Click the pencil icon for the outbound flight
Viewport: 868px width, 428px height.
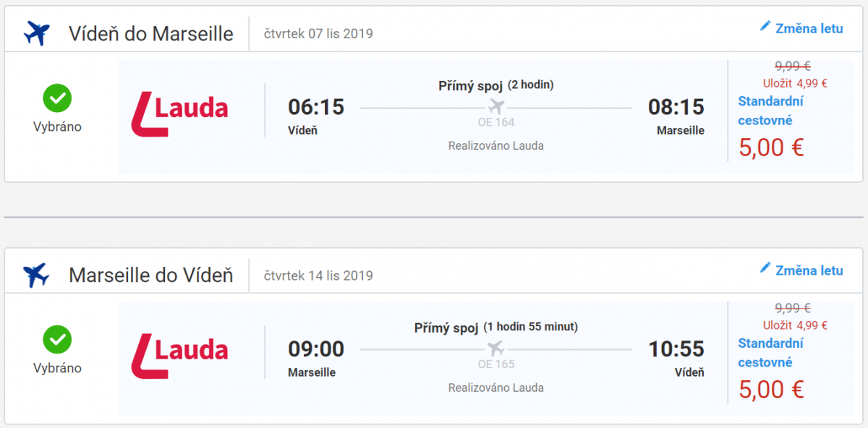pos(765,27)
